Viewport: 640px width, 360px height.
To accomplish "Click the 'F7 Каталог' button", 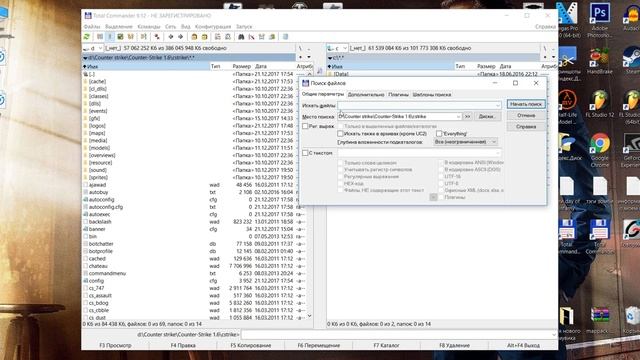I will coord(386,345).
